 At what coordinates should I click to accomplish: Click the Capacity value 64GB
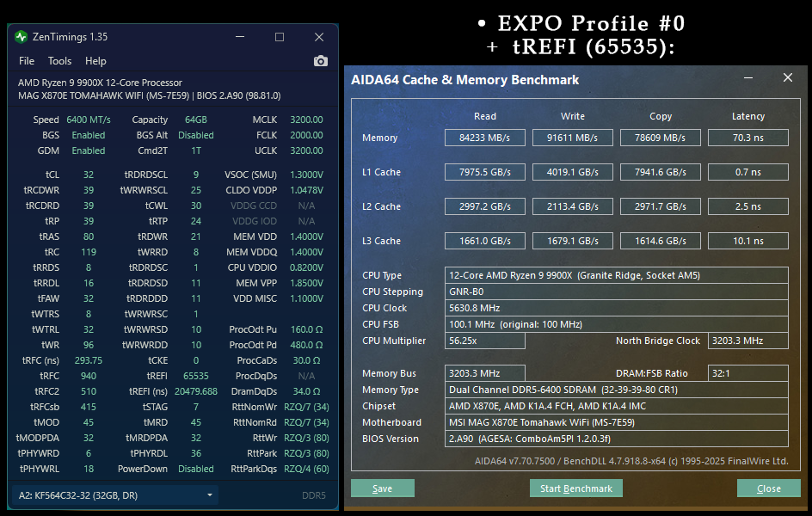click(196, 120)
